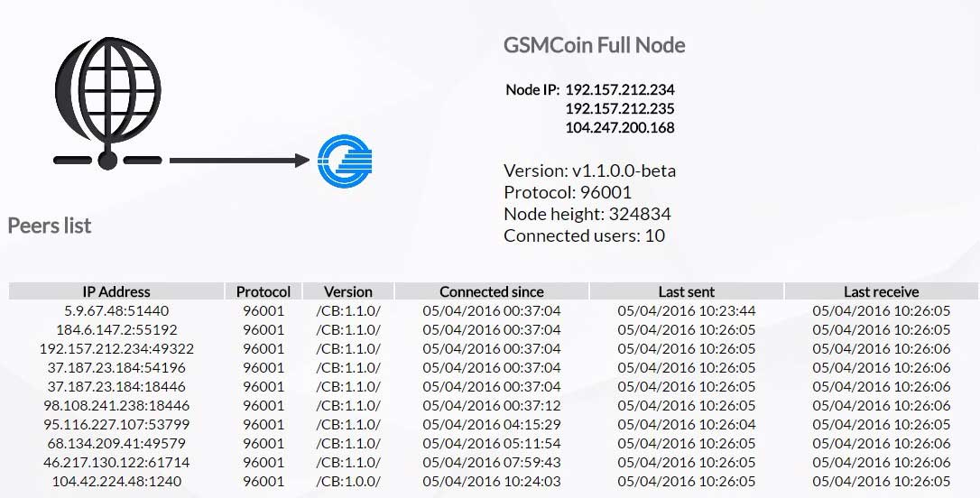Click peer address 184.6.147.2:55192
980x498 pixels.
pos(116,329)
